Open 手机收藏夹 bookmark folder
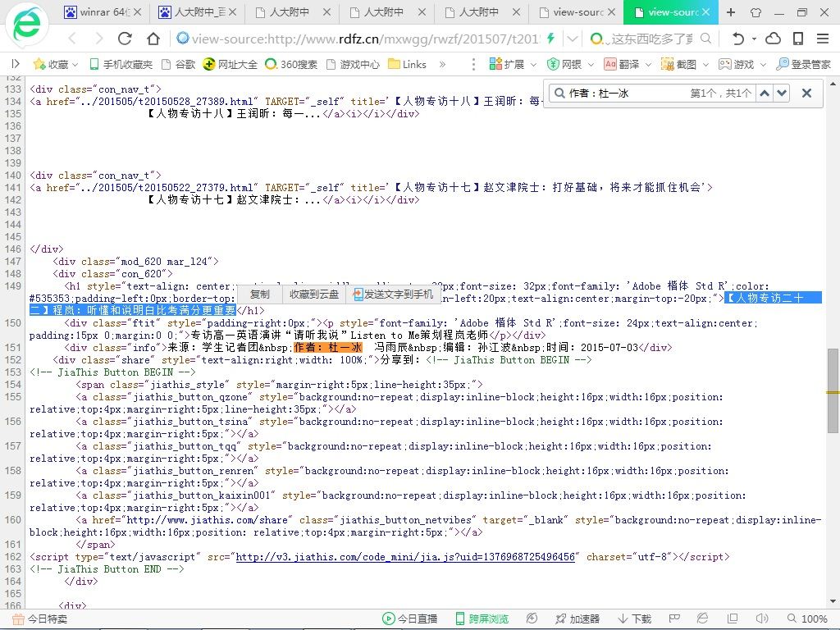Image resolution: width=840 pixels, height=630 pixels. (x=121, y=64)
